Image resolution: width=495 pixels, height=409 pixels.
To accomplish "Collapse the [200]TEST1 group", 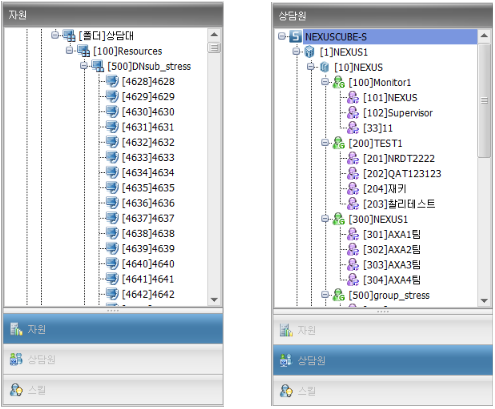I will 325,143.
